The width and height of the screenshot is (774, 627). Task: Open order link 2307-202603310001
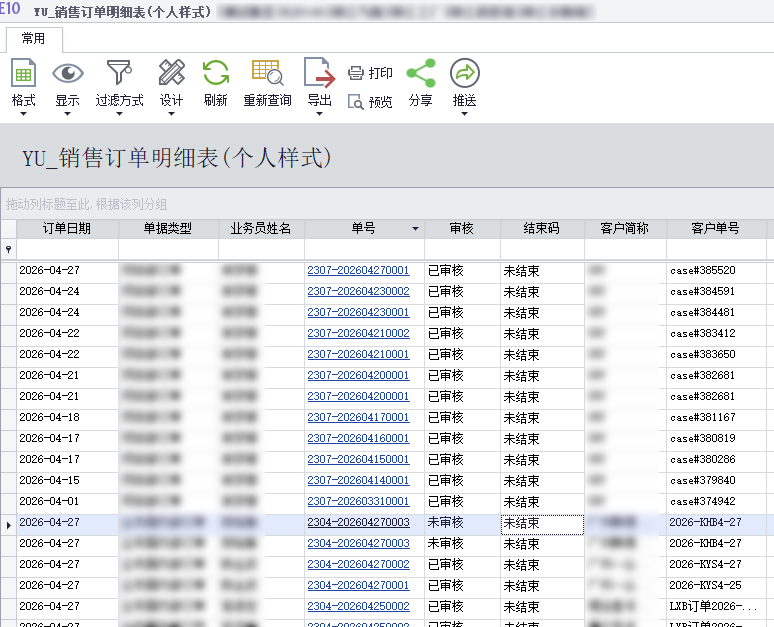[358, 501]
